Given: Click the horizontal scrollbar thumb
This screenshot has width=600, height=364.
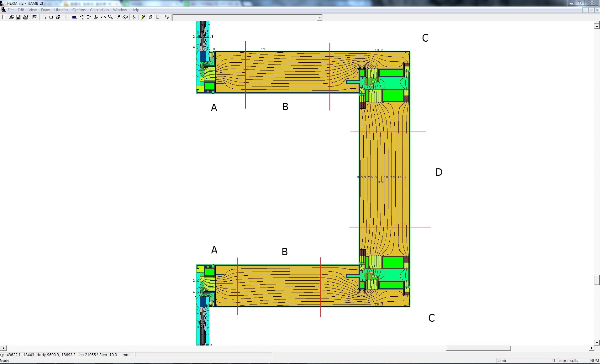Looking at the screenshot, I should point(478,348).
